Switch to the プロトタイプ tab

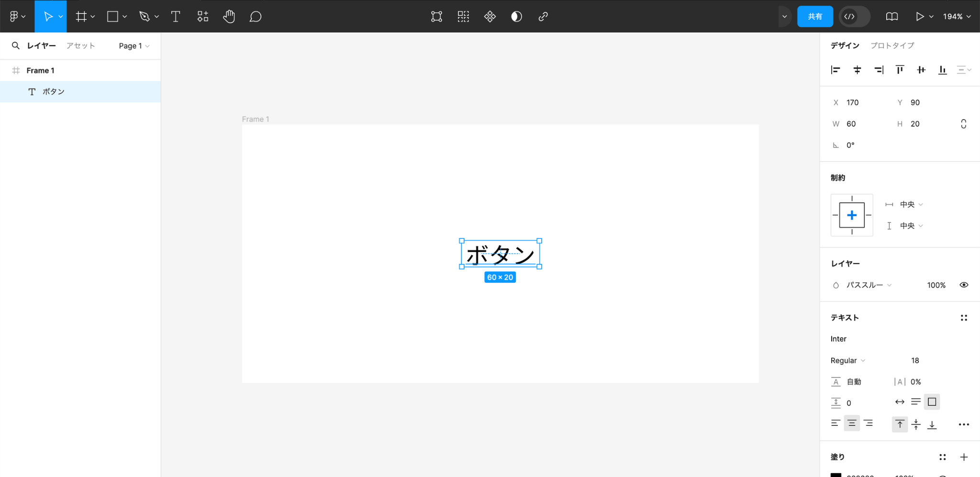[892, 45]
